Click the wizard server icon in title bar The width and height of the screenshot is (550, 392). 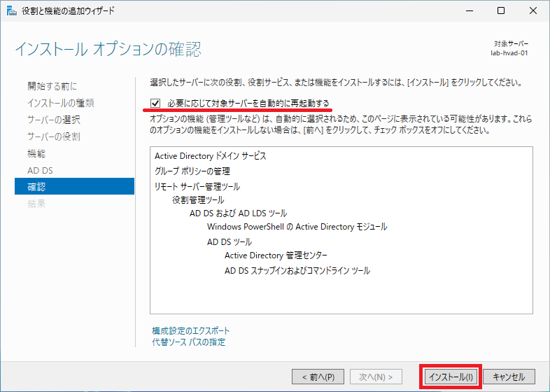pos(12,11)
